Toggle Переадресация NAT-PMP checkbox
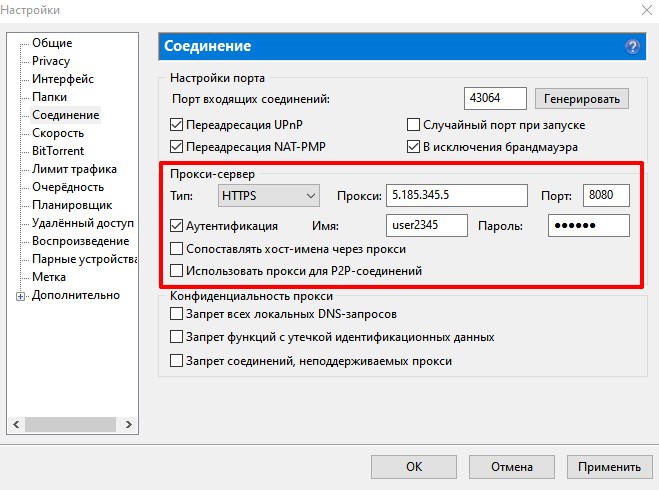Screen dimensions: 659x490 click(177, 147)
